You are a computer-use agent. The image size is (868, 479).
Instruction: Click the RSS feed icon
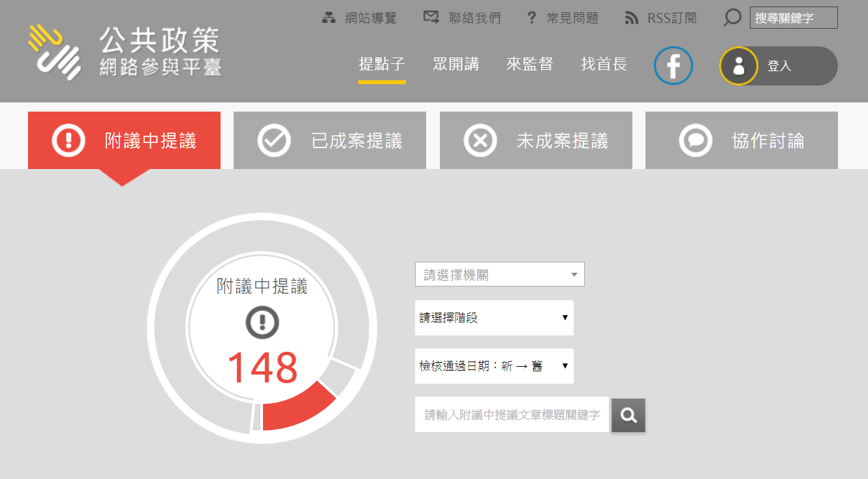tap(631, 18)
